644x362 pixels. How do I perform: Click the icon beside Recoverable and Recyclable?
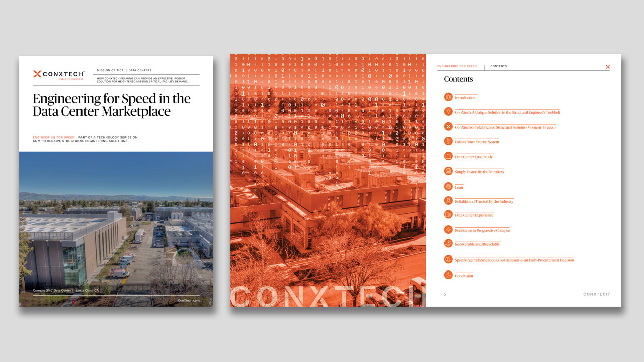click(x=448, y=243)
